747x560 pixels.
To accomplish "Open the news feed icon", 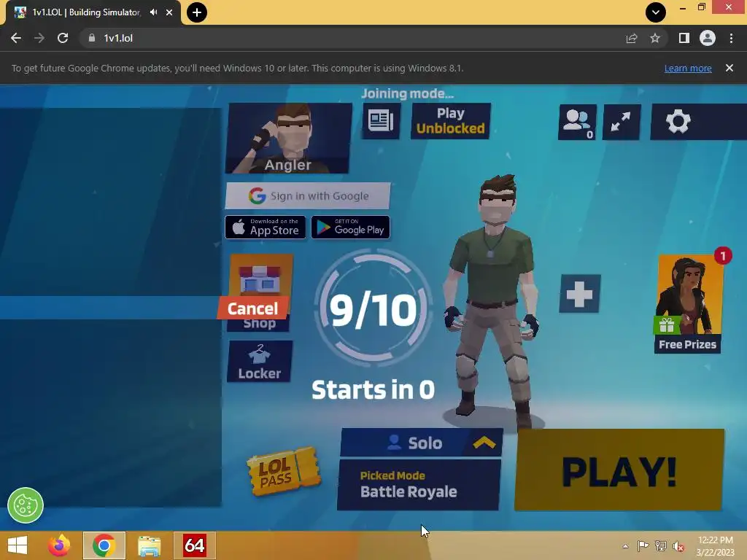I will tap(381, 121).
